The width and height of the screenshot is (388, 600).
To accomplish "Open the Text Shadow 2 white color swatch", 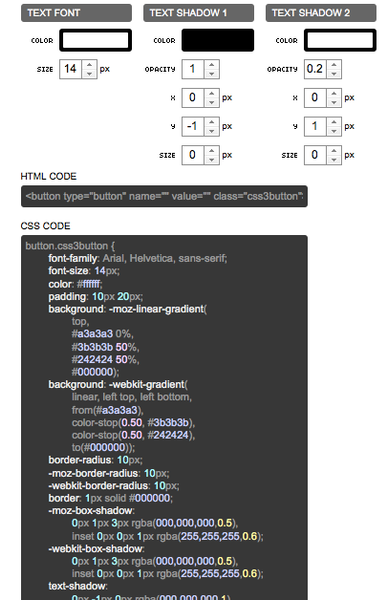I will [340, 40].
